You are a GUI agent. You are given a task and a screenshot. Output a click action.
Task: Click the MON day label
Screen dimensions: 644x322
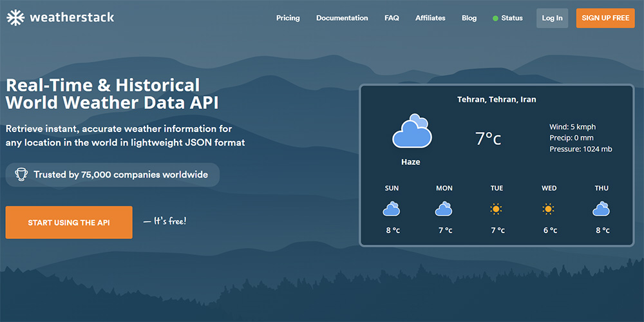[444, 188]
